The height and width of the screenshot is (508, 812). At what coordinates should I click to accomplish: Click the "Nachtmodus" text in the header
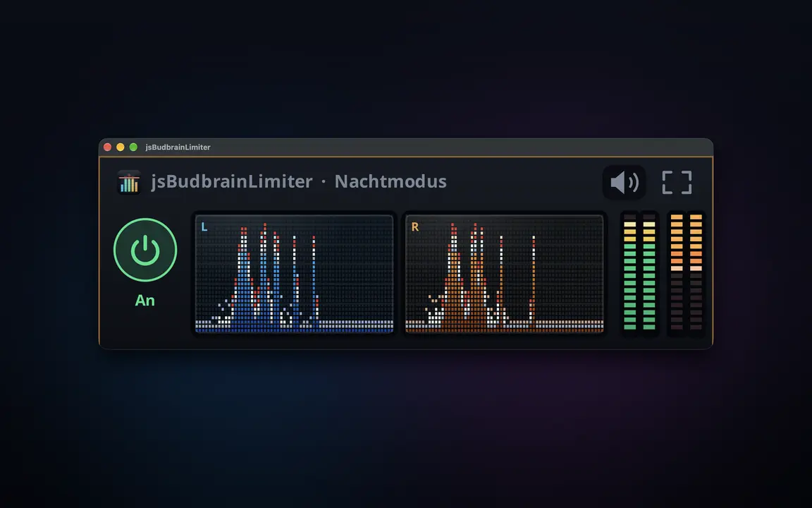390,181
